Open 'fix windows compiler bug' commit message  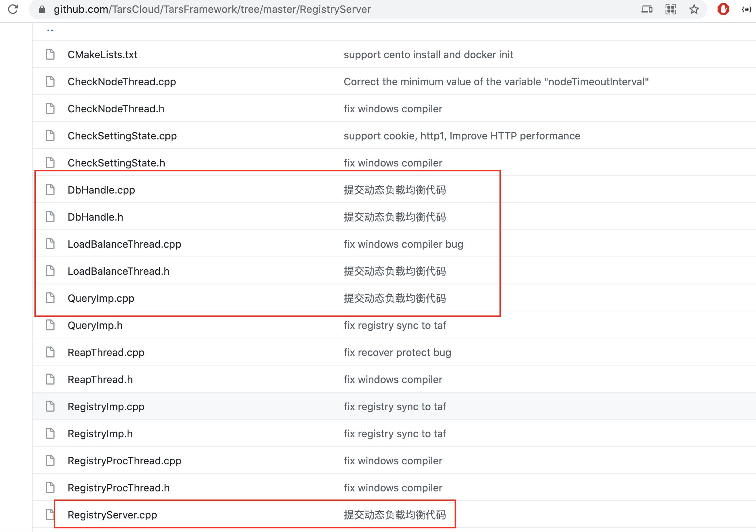[x=403, y=244]
